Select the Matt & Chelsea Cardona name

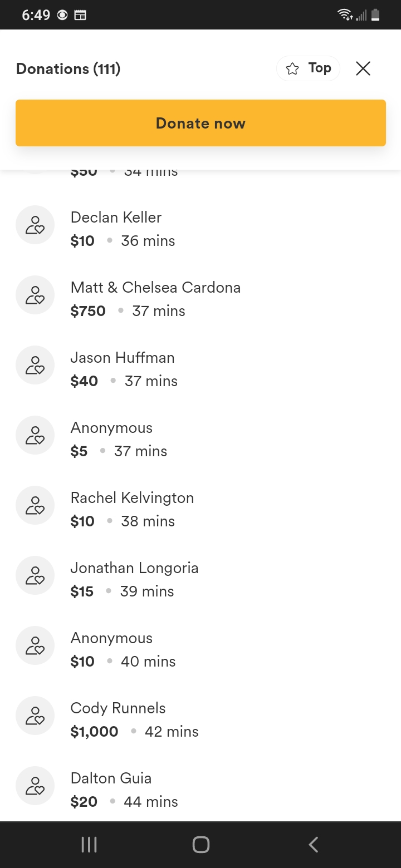[x=155, y=288]
